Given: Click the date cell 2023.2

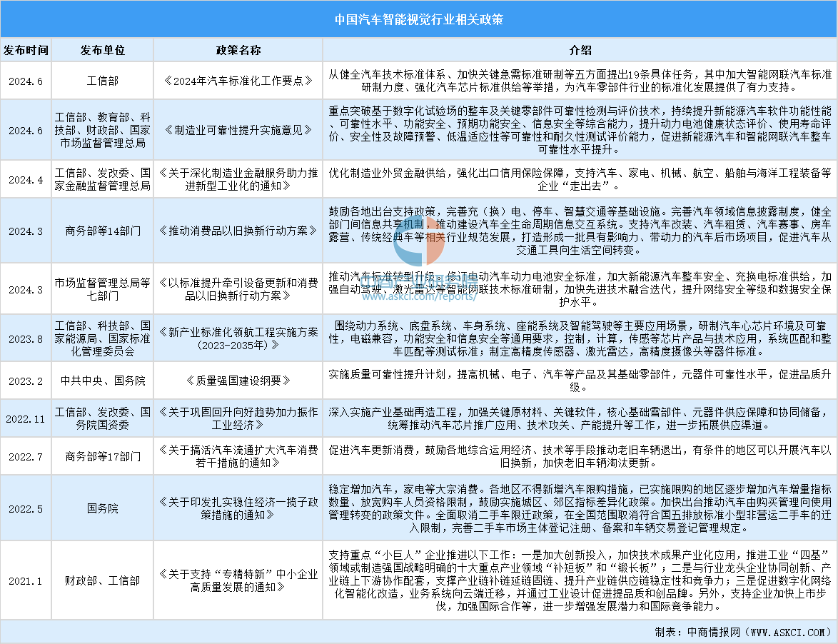Looking at the screenshot, I should (x=26, y=381).
